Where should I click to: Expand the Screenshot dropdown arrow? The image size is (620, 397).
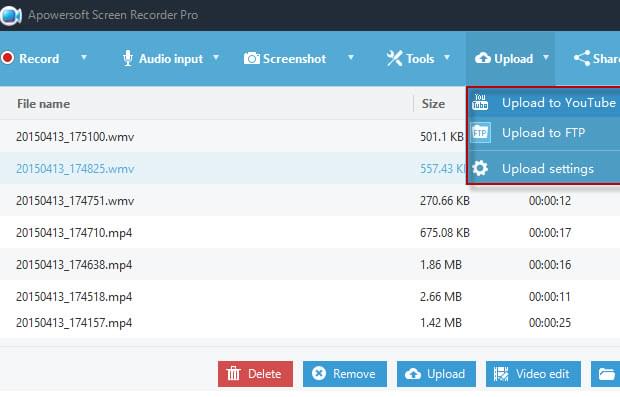pyautogui.click(x=351, y=58)
